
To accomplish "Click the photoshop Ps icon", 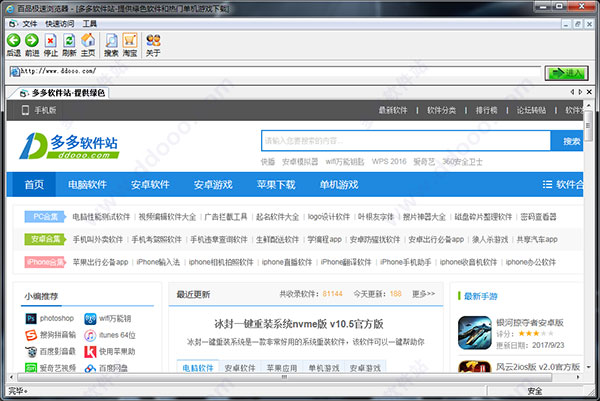I will [x=31, y=318].
